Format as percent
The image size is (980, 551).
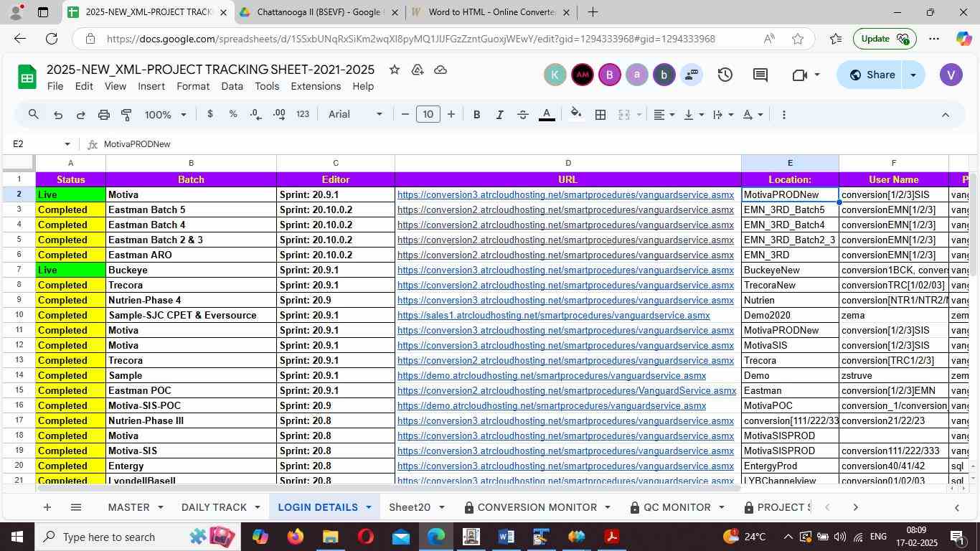pos(232,115)
